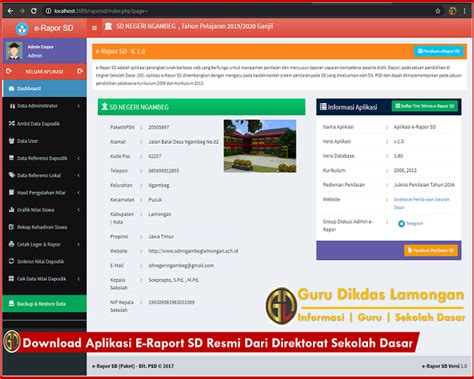This screenshot has width=474, height=379.
Task: Click the Juknis Penilaian Tahun 2016 text
Action: pyautogui.click(x=424, y=185)
